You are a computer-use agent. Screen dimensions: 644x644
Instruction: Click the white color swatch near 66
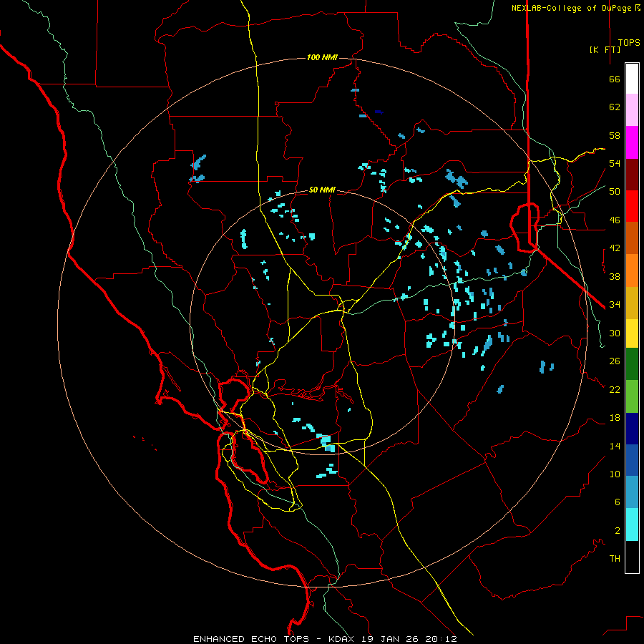point(632,79)
